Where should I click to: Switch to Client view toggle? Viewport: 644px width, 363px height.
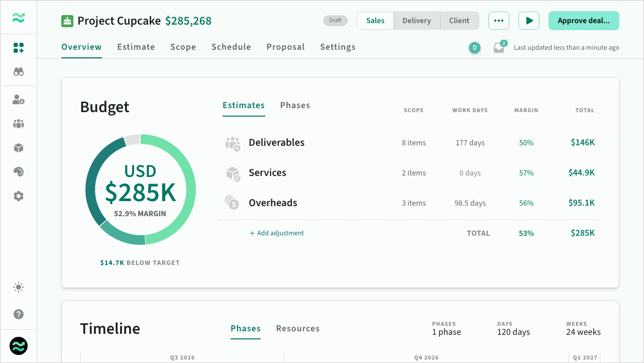[459, 21]
